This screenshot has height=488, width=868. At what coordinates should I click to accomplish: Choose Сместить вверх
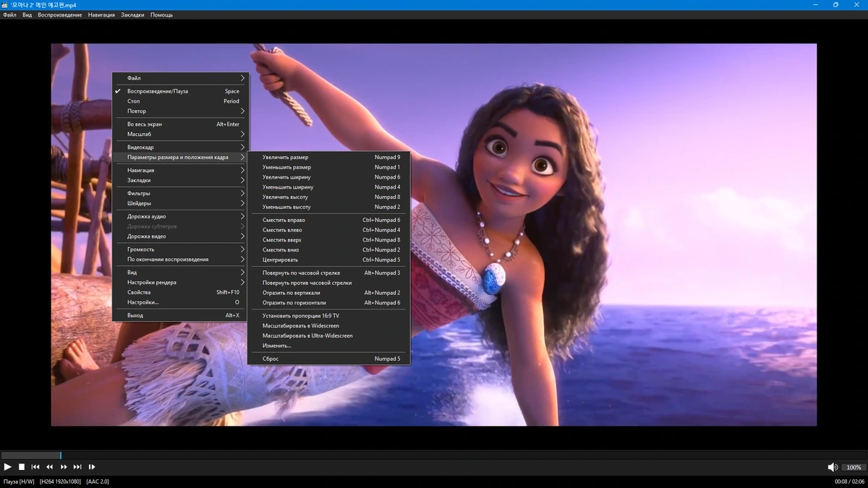point(329,240)
